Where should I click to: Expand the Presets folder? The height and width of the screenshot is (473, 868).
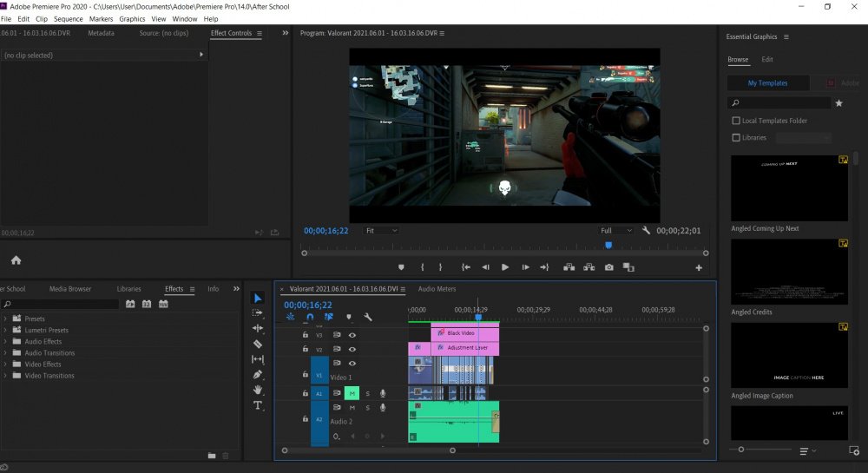[x=5, y=319]
